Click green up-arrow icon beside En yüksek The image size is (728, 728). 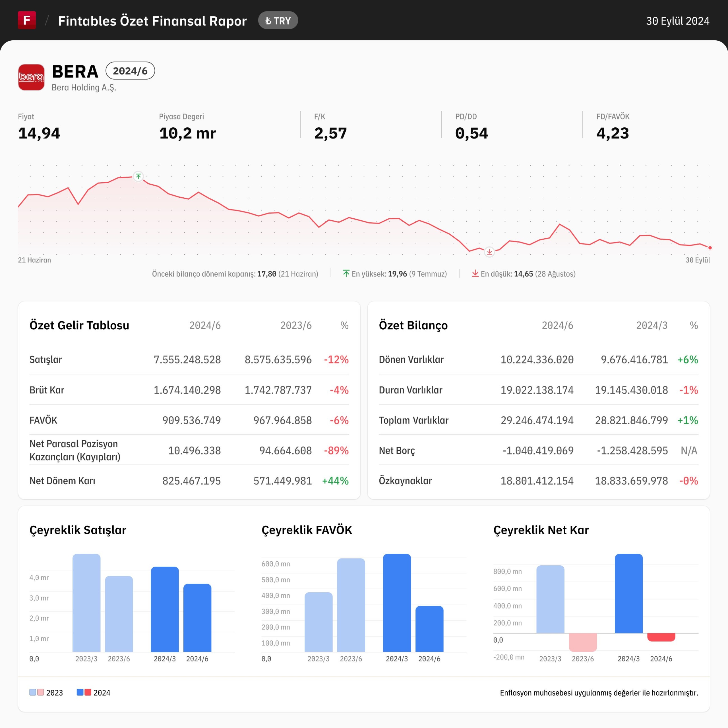tap(346, 274)
